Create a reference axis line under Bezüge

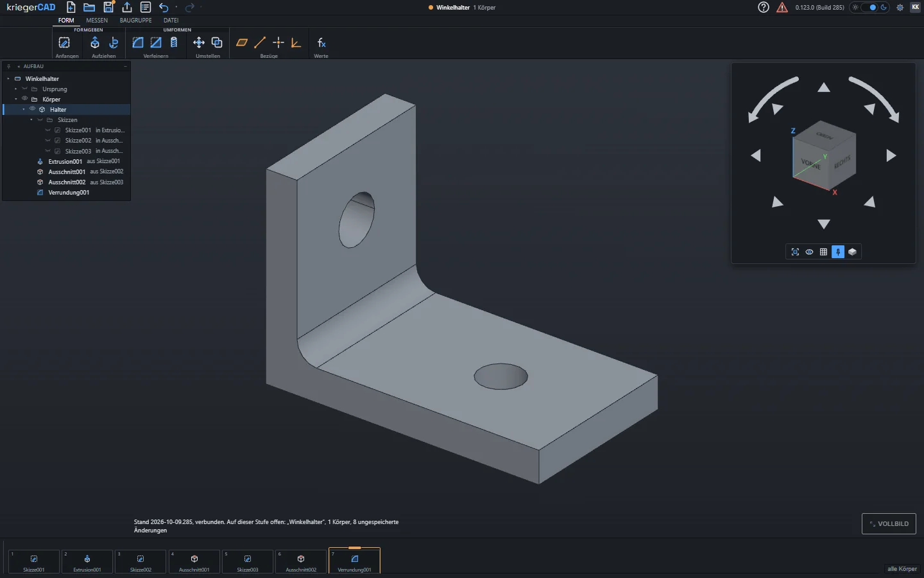tap(260, 42)
